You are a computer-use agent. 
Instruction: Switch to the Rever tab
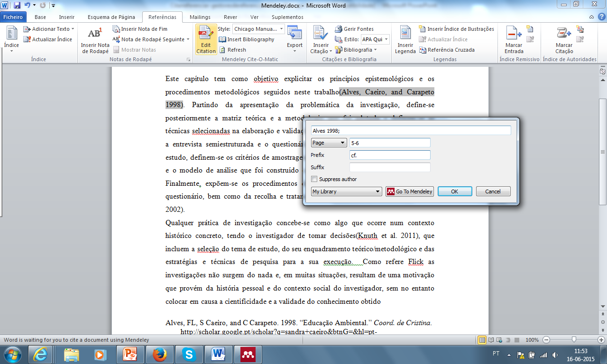[230, 17]
